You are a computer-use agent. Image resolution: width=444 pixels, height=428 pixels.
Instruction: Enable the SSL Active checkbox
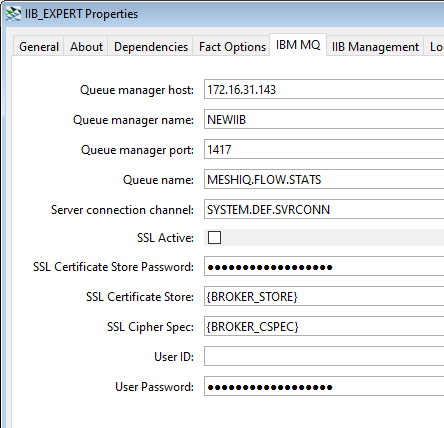coord(214,238)
